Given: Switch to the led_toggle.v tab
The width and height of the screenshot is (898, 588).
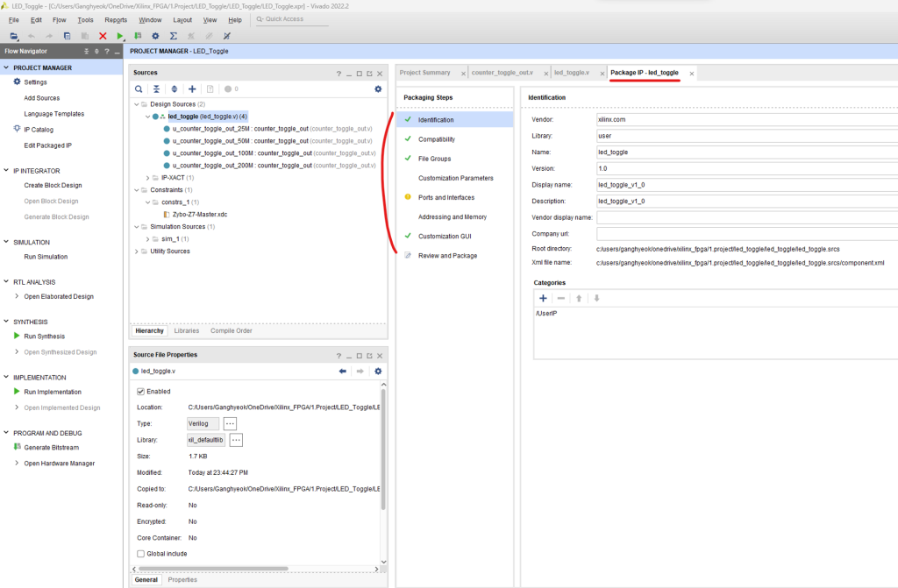Looking at the screenshot, I should (x=571, y=73).
